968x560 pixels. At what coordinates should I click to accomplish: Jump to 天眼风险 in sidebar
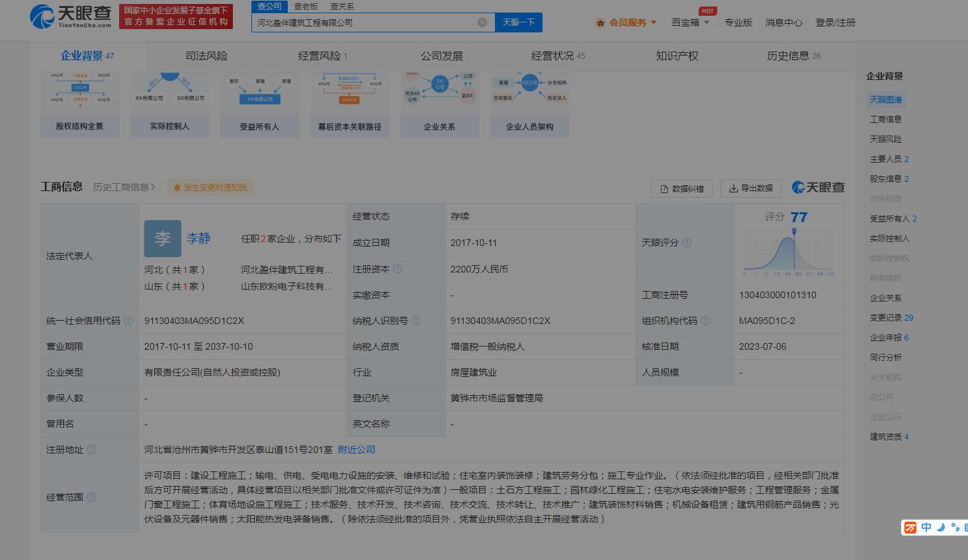(x=885, y=140)
